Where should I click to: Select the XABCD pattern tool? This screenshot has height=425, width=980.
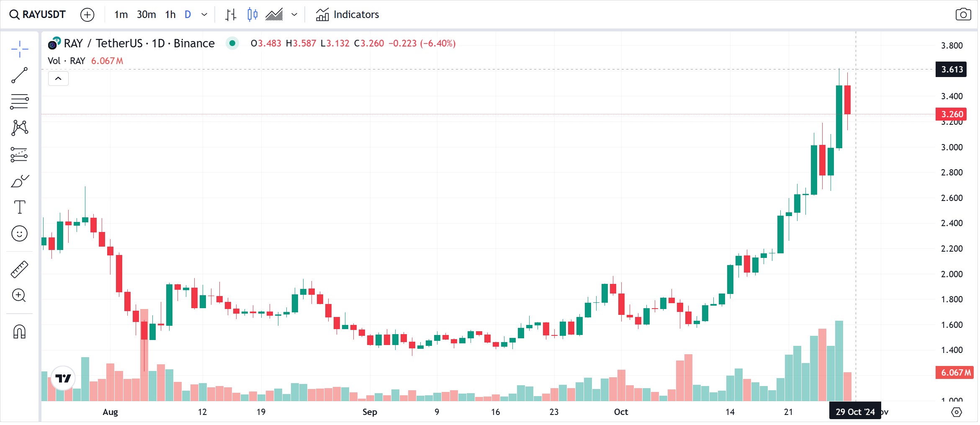[x=19, y=128]
